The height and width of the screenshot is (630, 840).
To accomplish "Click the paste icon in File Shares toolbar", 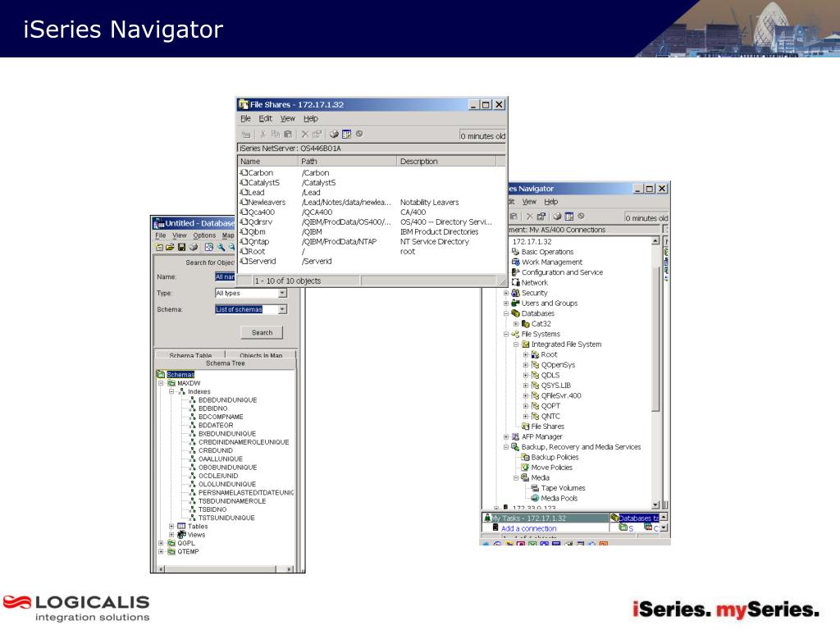I will click(288, 134).
